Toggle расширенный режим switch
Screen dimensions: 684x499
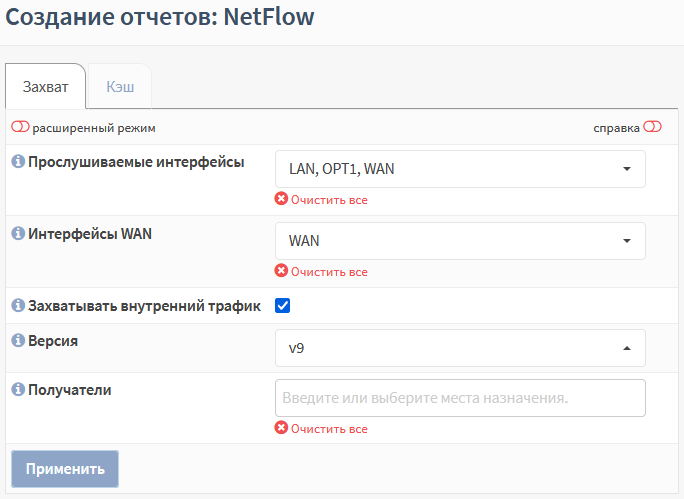point(20,127)
